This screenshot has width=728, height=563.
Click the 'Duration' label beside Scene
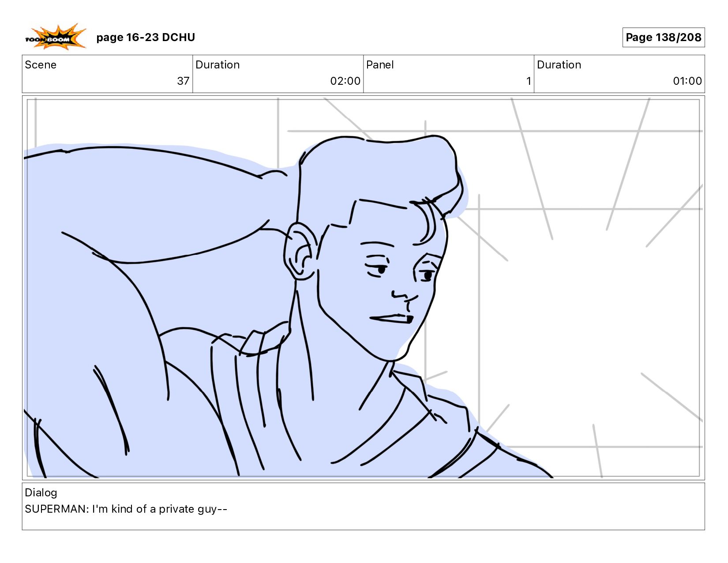[218, 65]
